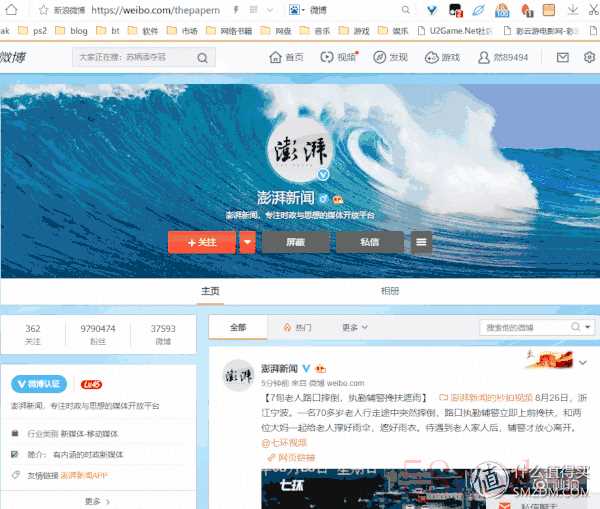Open the 澎湃新闻APP friendly link
Viewport: 600px width, 509px height.
point(84,476)
